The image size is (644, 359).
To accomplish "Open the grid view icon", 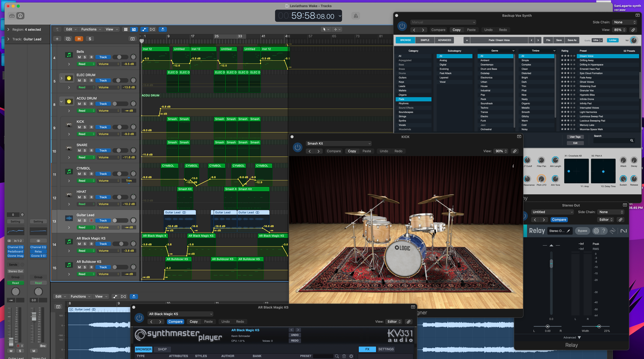I will [126, 30].
